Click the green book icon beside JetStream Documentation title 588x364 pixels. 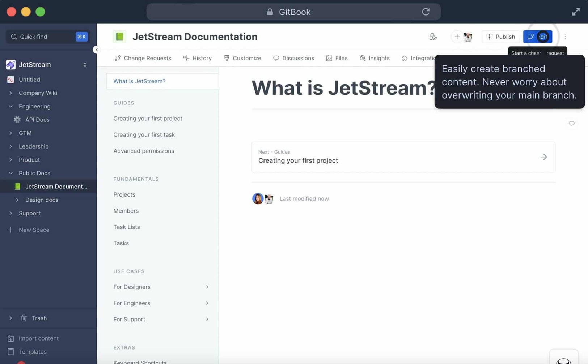119,37
